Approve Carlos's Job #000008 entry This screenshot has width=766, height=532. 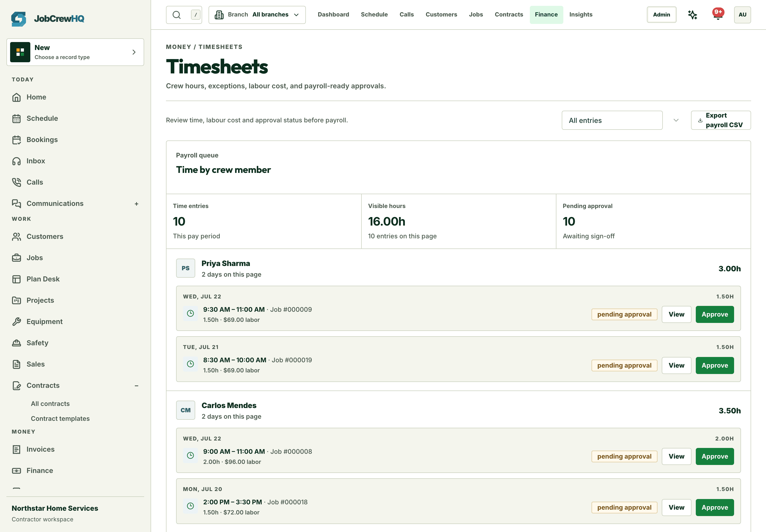(x=715, y=456)
